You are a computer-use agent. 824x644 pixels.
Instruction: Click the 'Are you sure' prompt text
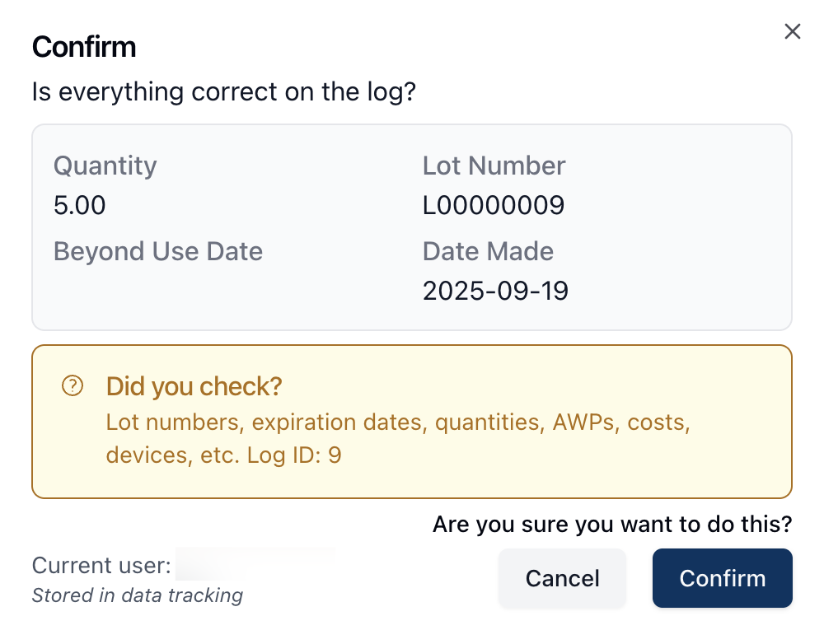click(612, 524)
